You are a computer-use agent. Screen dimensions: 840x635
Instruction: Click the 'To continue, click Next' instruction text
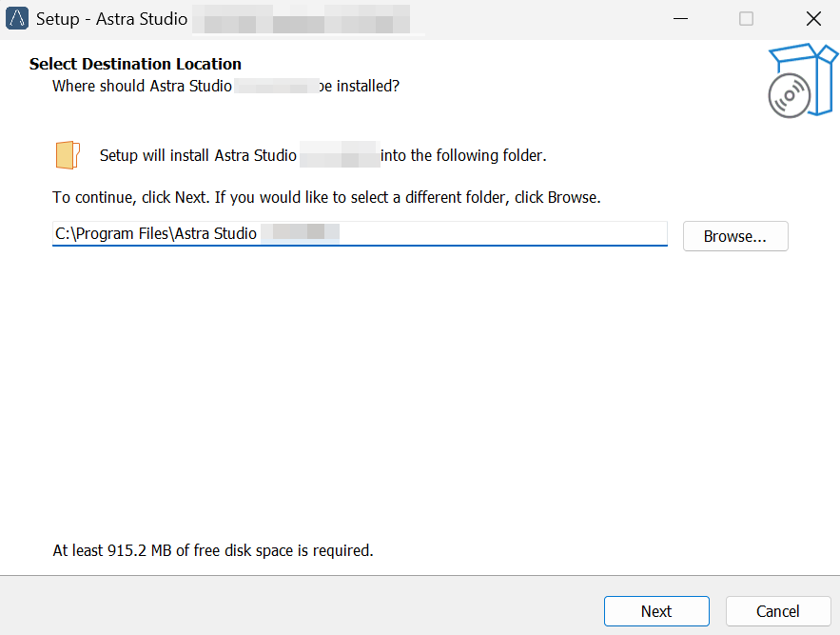point(326,197)
